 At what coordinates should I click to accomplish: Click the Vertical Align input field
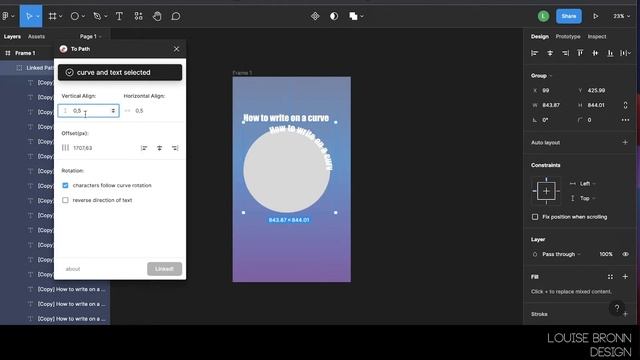(x=89, y=111)
